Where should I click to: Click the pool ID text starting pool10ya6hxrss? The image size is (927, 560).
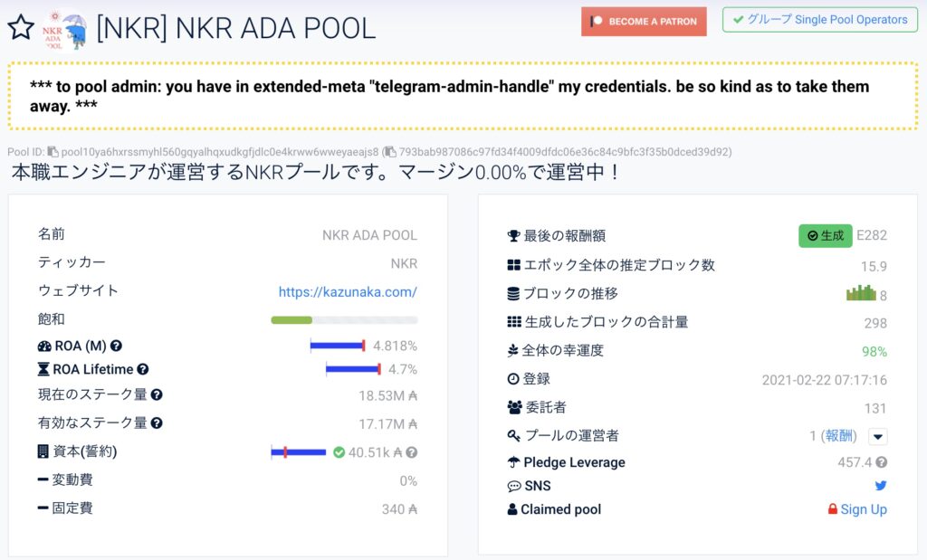pos(220,152)
